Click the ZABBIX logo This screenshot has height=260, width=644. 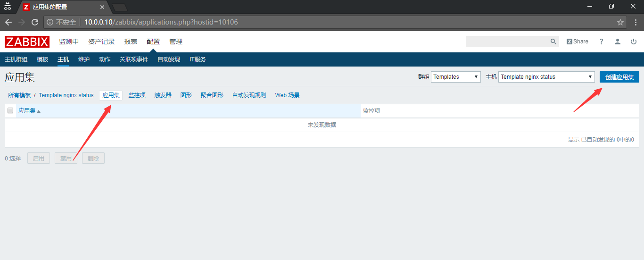pyautogui.click(x=27, y=42)
